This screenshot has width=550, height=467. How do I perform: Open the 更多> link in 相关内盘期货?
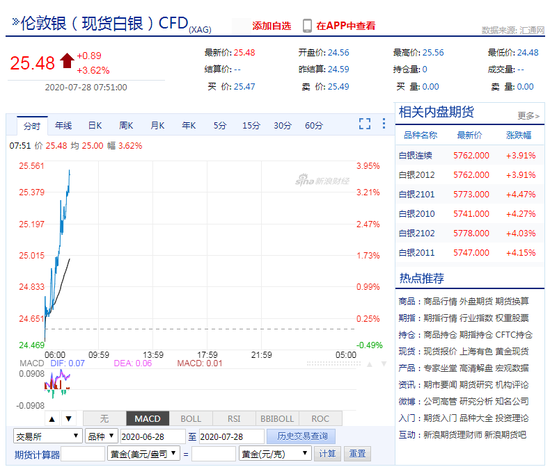tap(528, 115)
